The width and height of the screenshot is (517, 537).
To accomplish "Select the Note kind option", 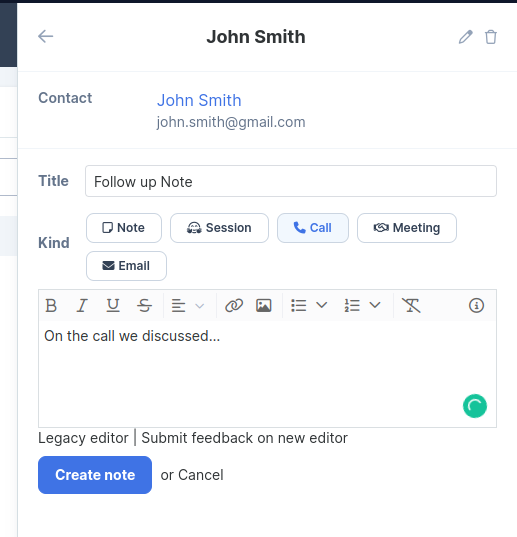I will coord(124,228).
